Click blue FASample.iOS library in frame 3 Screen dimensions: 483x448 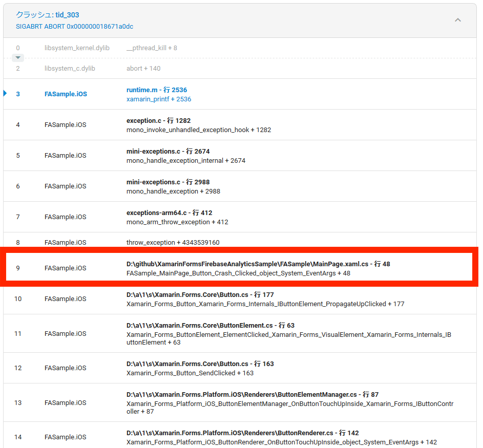click(x=66, y=94)
